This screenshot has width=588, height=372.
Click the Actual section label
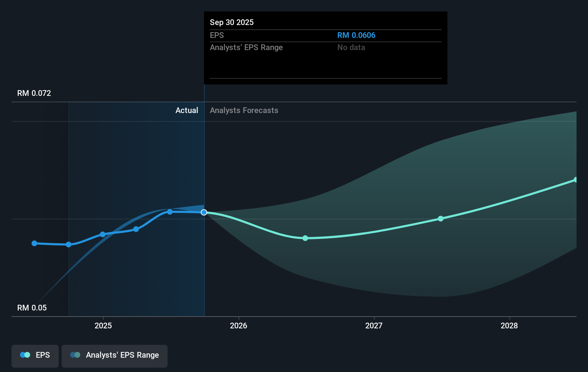click(x=187, y=111)
